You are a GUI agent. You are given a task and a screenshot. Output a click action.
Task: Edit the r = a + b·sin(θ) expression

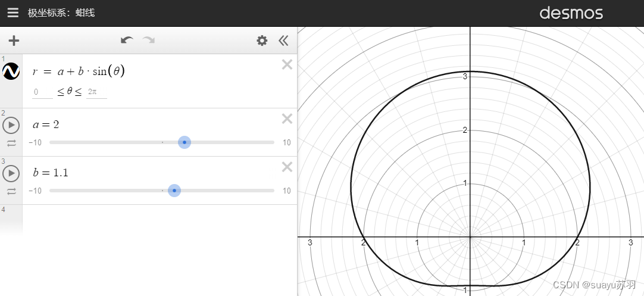tap(79, 71)
